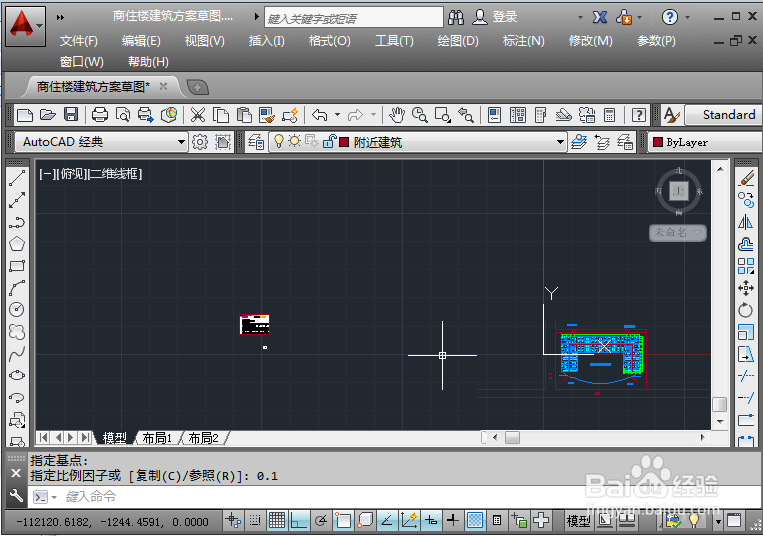Select the Arc tool
The width and height of the screenshot is (763, 536).
tap(17, 288)
